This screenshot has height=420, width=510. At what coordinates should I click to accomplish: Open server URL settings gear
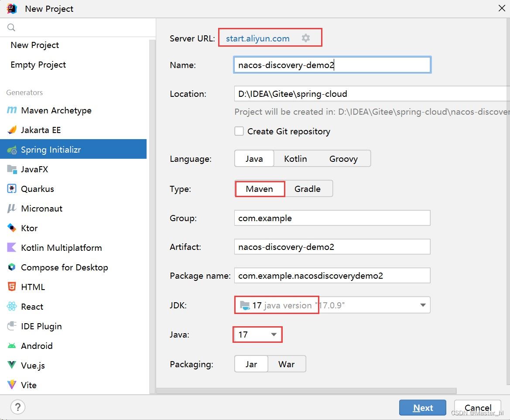click(306, 38)
